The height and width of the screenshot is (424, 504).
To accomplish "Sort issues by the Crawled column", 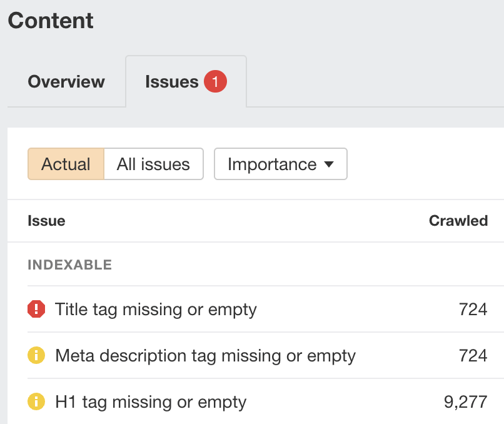I will (458, 221).
